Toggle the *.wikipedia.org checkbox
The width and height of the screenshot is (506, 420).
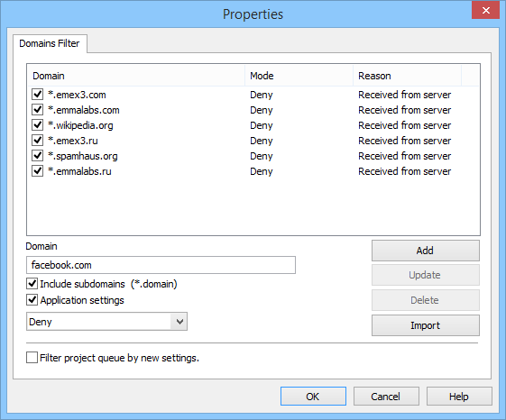(38, 125)
